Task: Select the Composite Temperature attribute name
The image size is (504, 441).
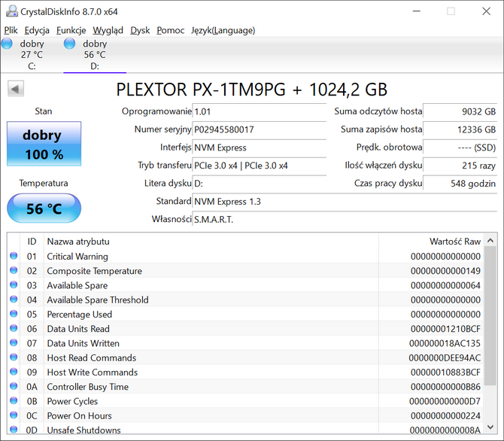Action: (95, 271)
